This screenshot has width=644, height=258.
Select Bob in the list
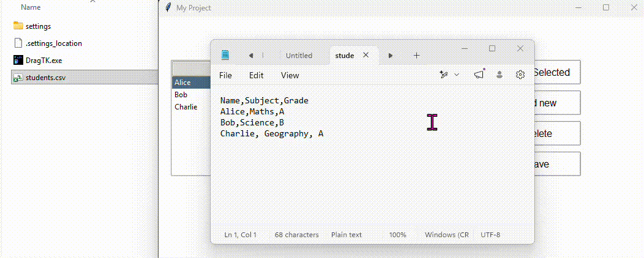pyautogui.click(x=181, y=95)
